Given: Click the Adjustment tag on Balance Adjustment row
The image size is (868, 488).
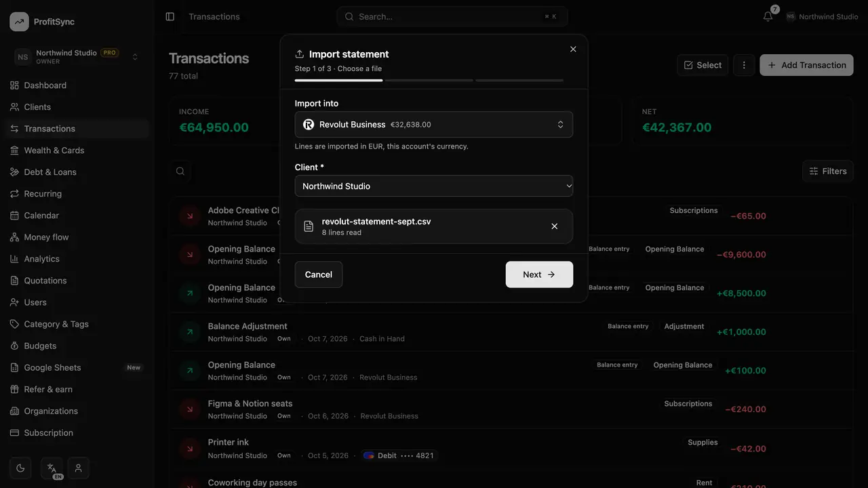Looking at the screenshot, I should coord(684,327).
